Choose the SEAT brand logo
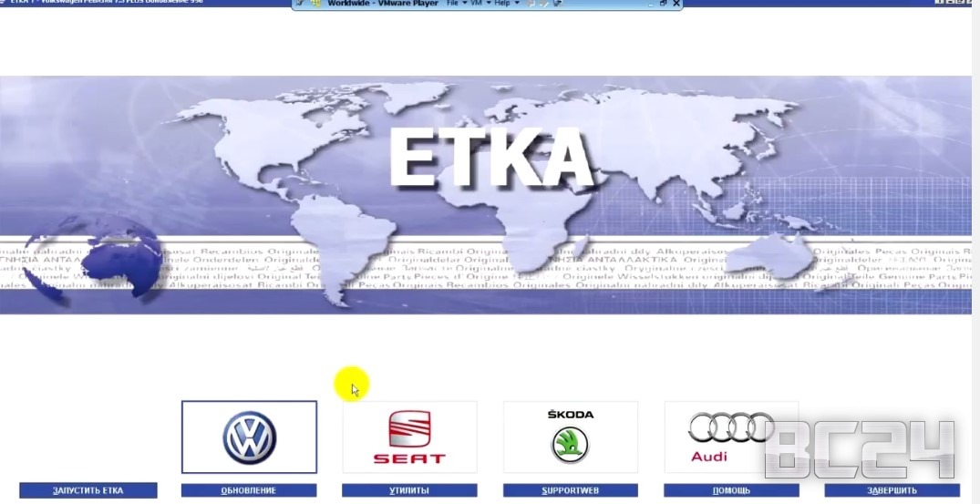The image size is (980, 504). tap(409, 437)
